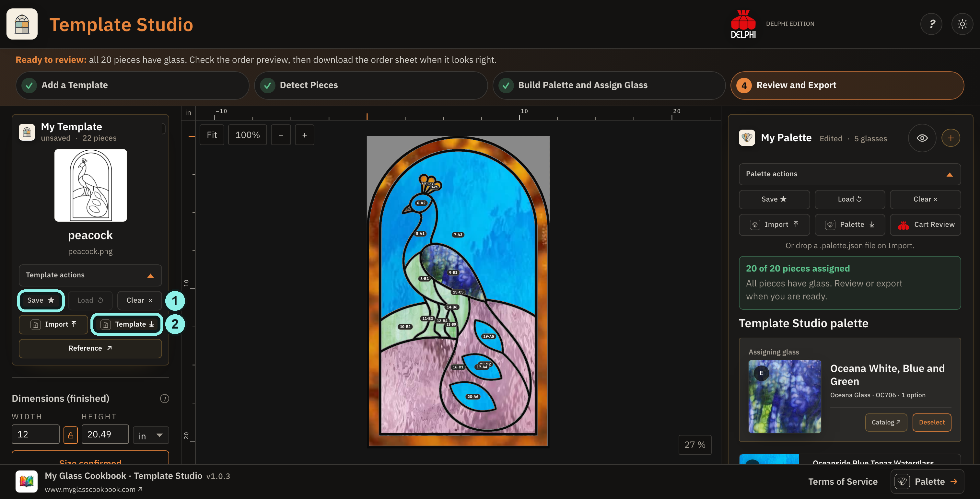
Task: Toggle palette visibility eye icon
Action: (922, 138)
